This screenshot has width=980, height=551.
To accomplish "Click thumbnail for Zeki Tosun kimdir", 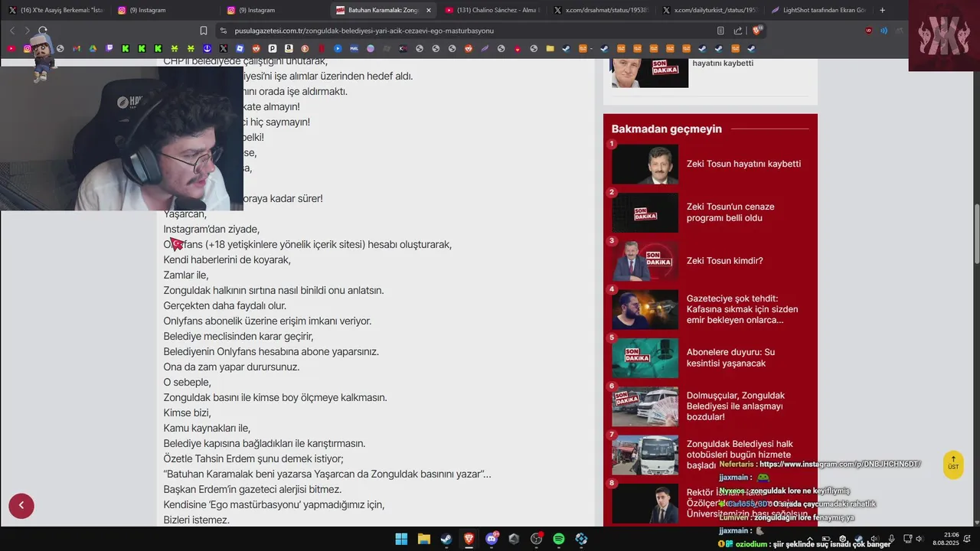I will click(645, 261).
